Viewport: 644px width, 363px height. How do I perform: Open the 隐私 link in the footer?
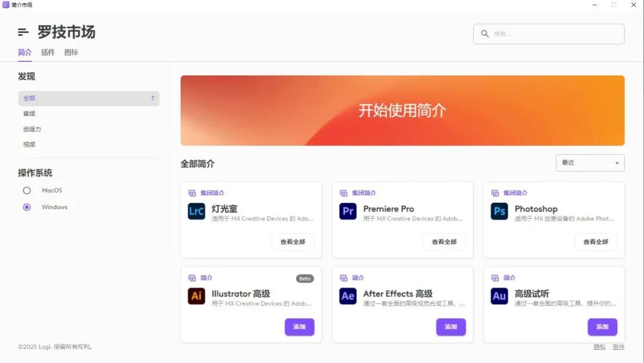click(x=600, y=347)
